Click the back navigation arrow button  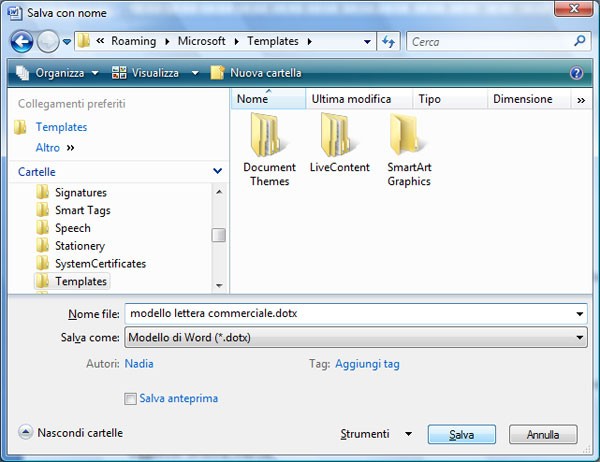(22, 42)
